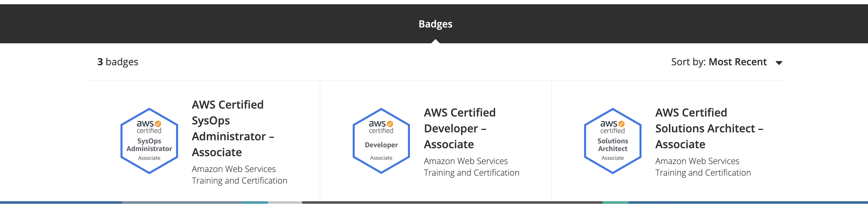868x208 pixels.
Task: Click issuer text under Developer title
Action: pyautogui.click(x=471, y=167)
